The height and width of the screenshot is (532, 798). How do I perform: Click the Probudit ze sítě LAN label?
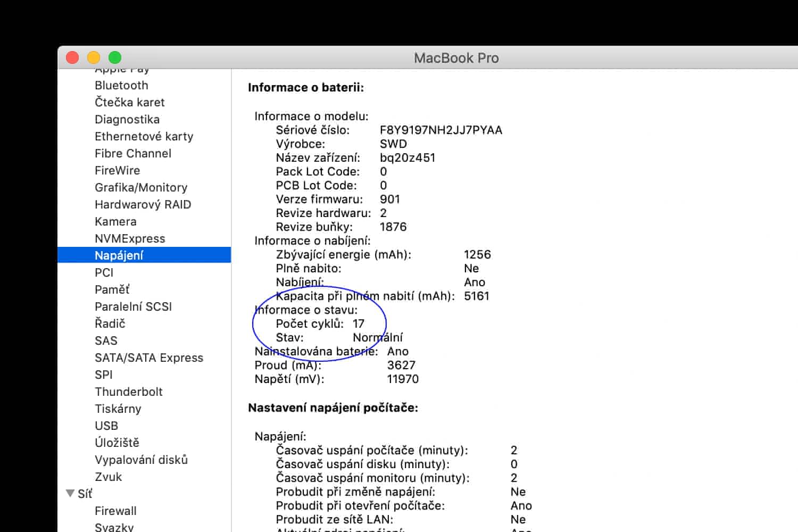(x=335, y=519)
